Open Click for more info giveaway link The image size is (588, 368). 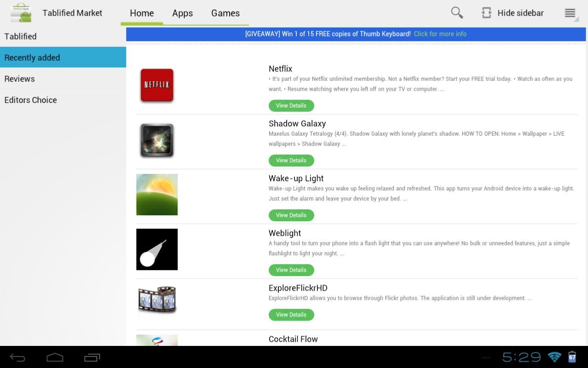[x=440, y=34]
